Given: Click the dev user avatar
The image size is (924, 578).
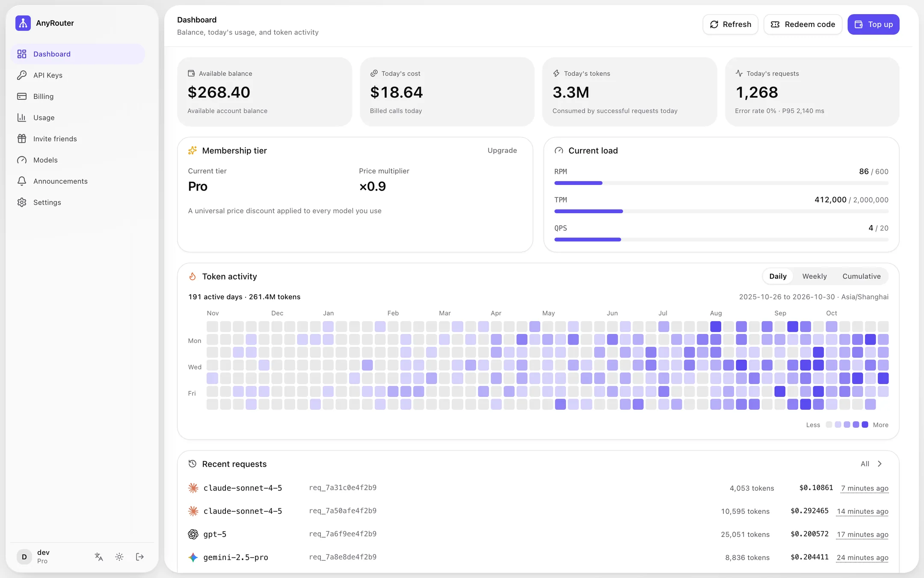Looking at the screenshot, I should (x=24, y=557).
